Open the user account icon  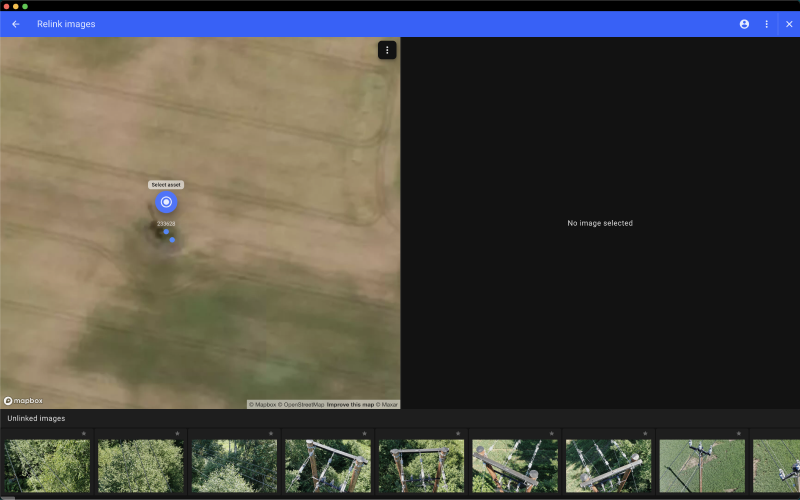point(744,24)
